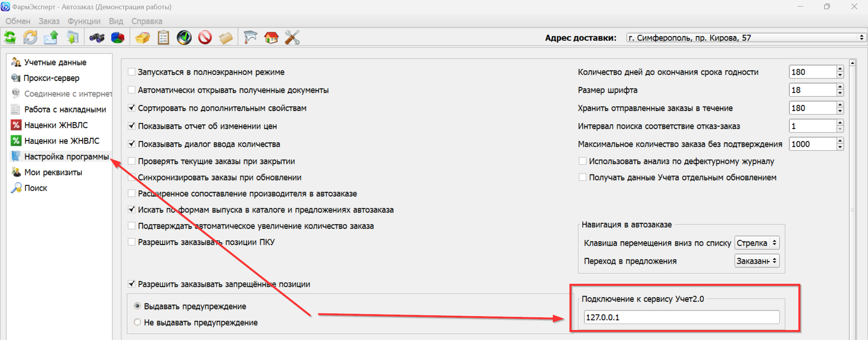Select 'Прокси-сервер' in the sidebar
Screen dimensions: 868x340
pos(51,78)
